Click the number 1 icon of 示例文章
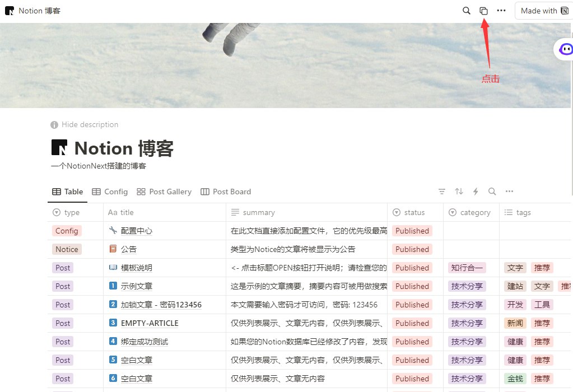The image size is (573, 392). [x=113, y=286]
